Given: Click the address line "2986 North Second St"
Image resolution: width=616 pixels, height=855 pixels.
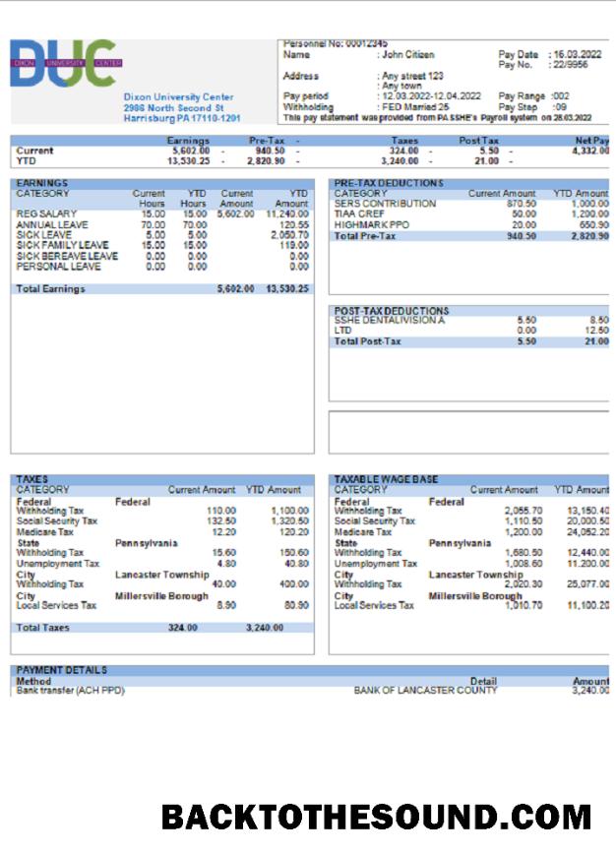Looking at the screenshot, I should tap(173, 108).
